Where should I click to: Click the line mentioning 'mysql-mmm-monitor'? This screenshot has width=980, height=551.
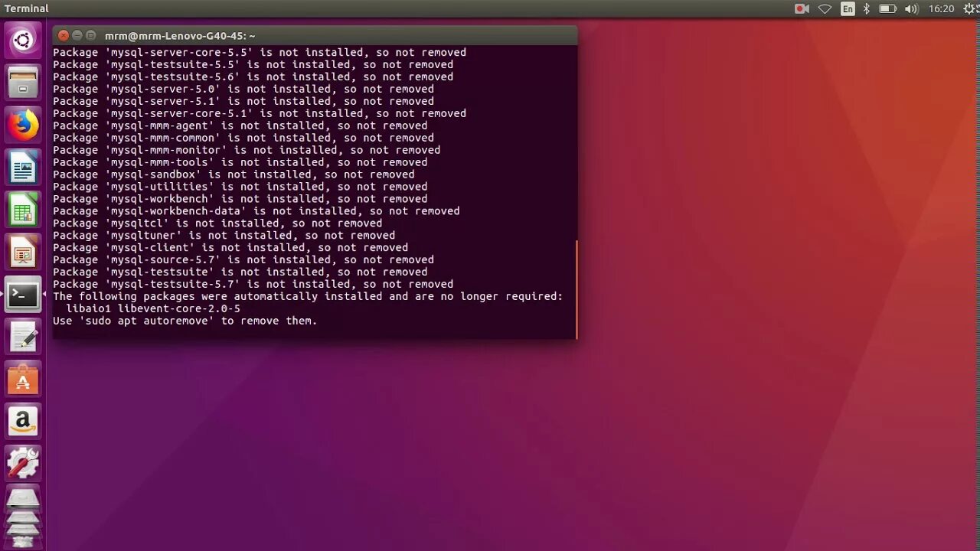[247, 150]
